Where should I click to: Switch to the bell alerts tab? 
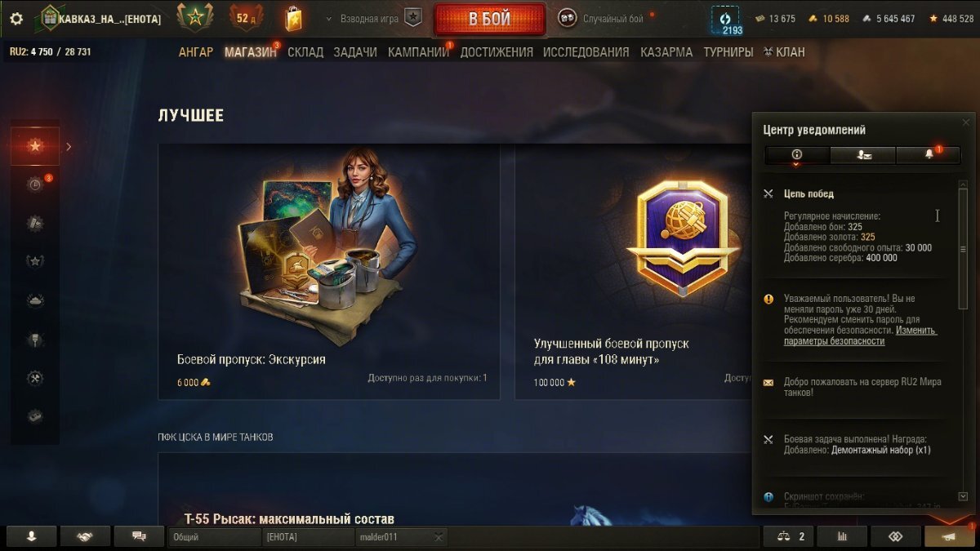(x=929, y=154)
